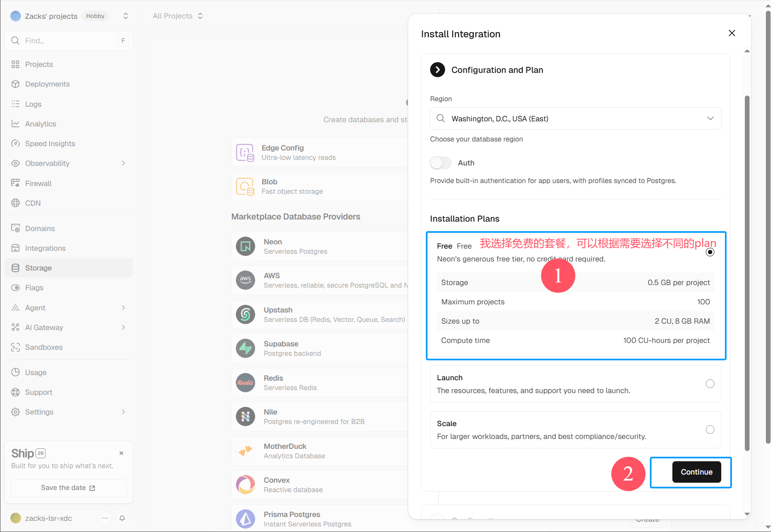Click the Redis provider logo
This screenshot has width=771, height=532.
pos(246,383)
